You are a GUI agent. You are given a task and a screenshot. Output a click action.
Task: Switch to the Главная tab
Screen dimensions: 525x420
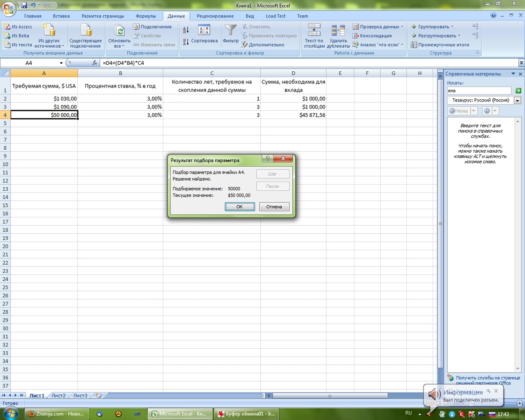click(x=33, y=16)
